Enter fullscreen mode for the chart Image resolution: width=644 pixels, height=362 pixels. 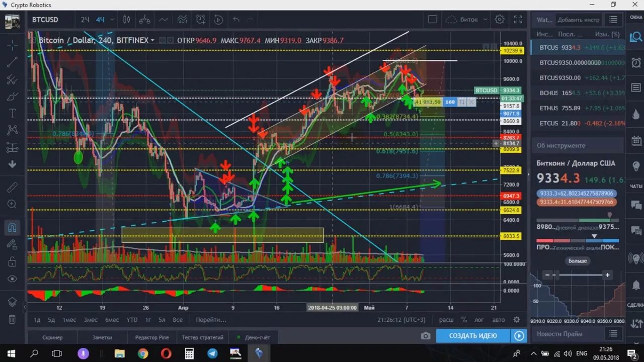(x=518, y=20)
